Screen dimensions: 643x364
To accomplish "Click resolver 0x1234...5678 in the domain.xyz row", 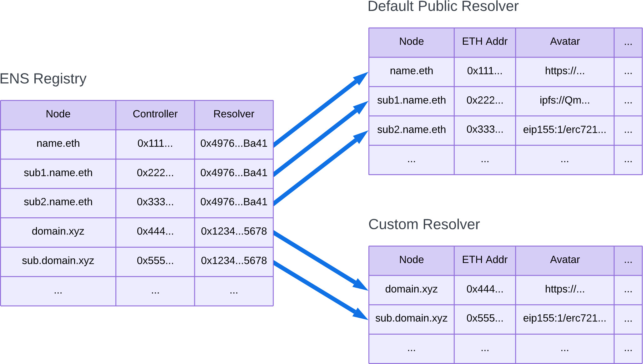I will point(234,231).
